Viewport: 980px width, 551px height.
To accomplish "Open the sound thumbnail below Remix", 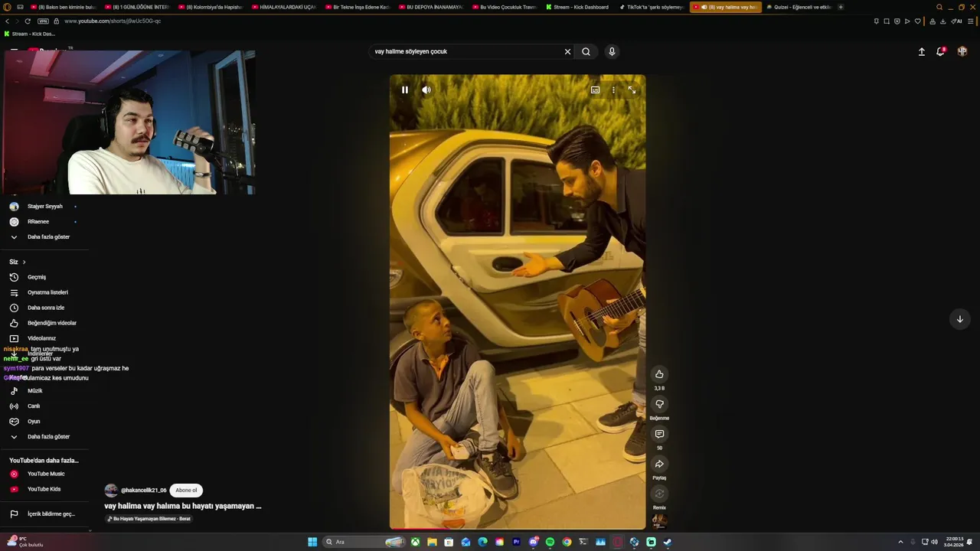I will coord(659,521).
